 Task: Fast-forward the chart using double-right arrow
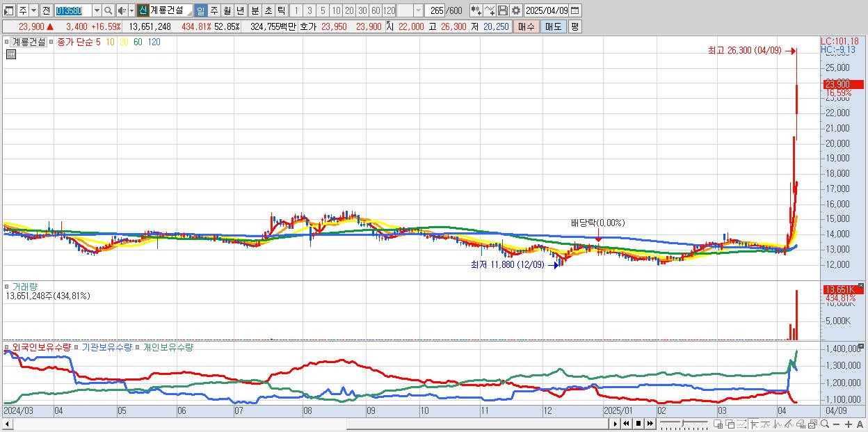tap(650, 424)
